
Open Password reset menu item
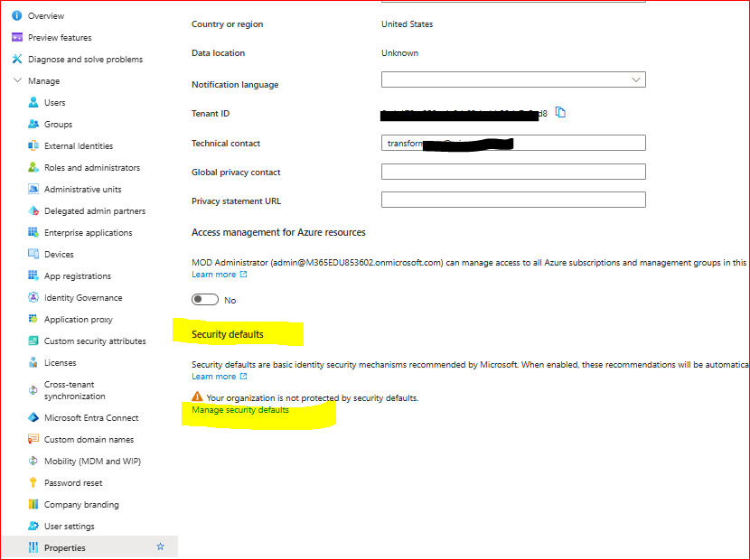(73, 483)
